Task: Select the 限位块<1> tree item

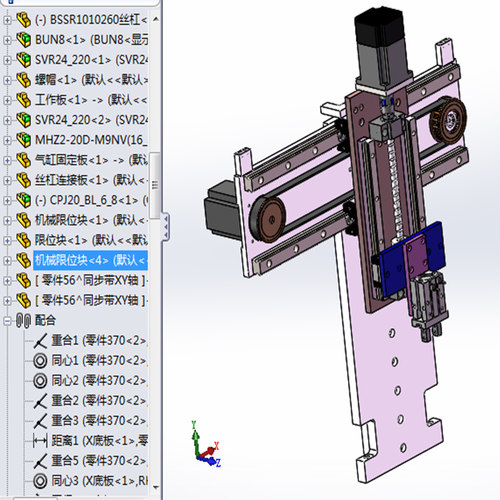Action: (91, 240)
